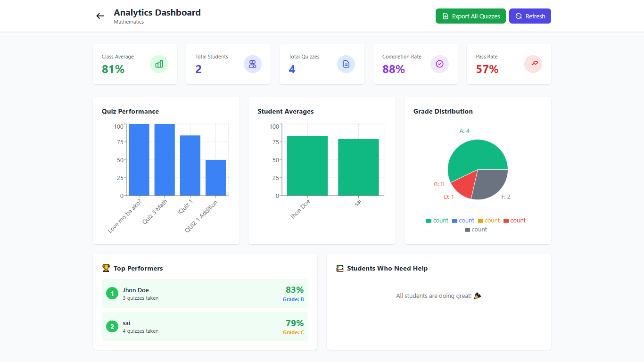This screenshot has width=644, height=362.
Task: Select the blue legend swatch in Grade Distribution
Action: pos(455,221)
